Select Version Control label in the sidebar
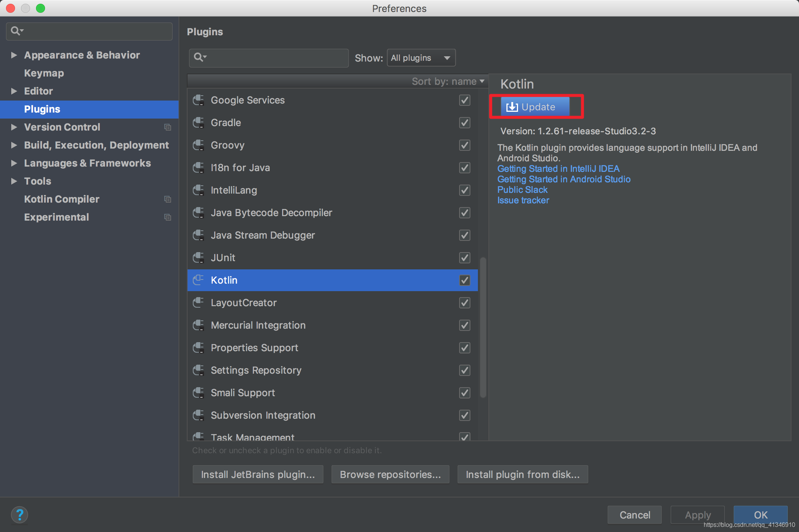 pyautogui.click(x=62, y=127)
